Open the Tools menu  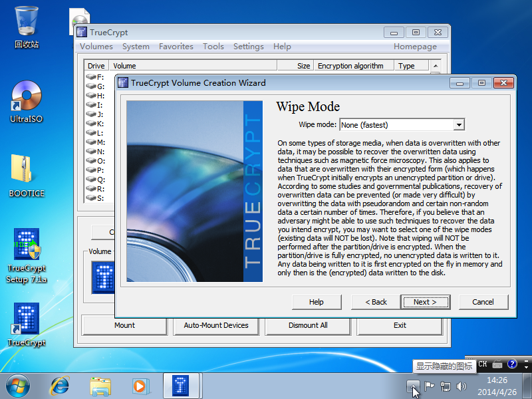[213, 47]
